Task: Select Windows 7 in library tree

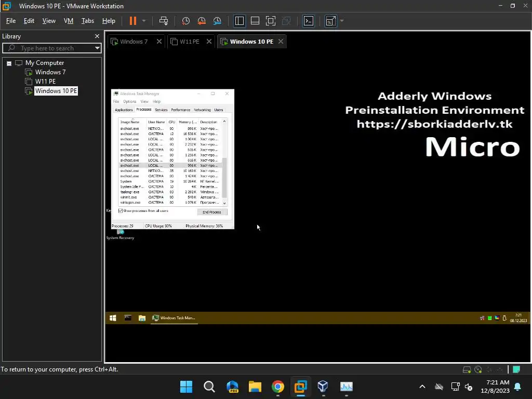Action: [x=50, y=72]
